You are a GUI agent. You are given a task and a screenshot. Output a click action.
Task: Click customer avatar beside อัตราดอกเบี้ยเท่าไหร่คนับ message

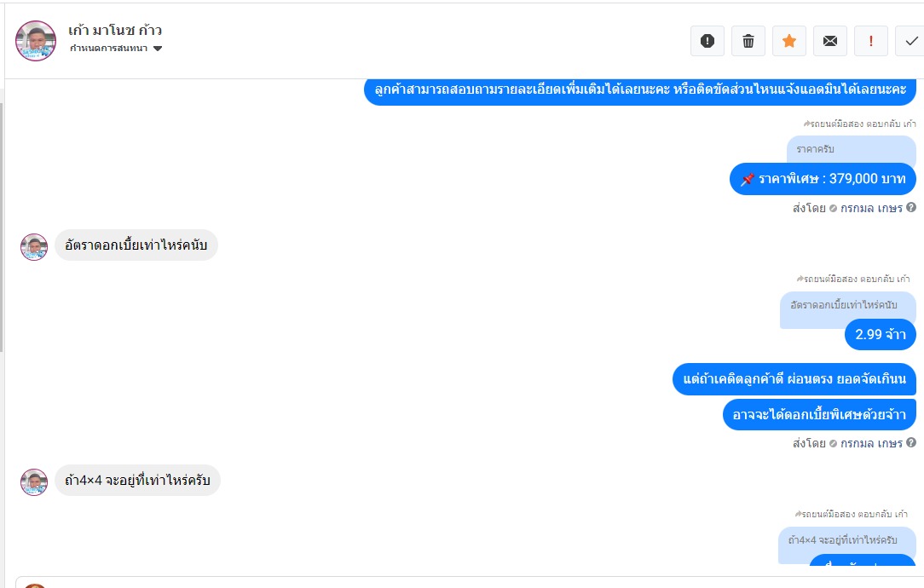(x=34, y=247)
